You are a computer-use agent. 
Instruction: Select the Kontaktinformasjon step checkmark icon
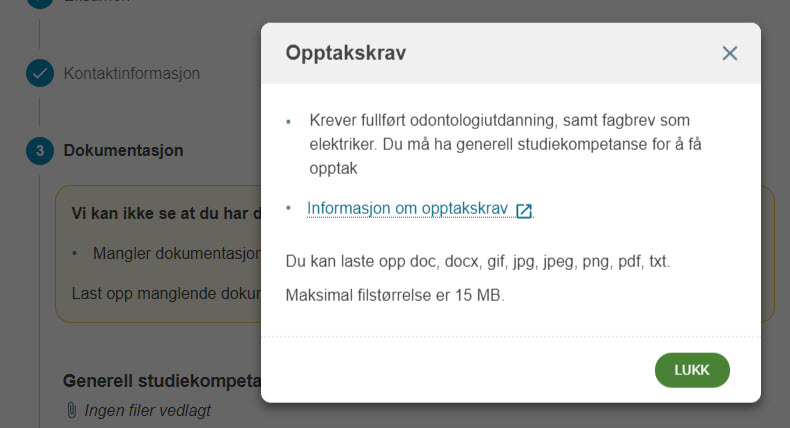[40, 73]
